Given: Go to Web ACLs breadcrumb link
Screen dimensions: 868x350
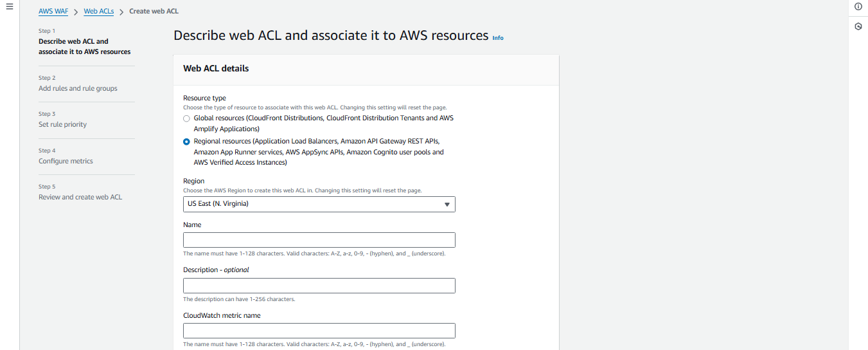Looking at the screenshot, I should pyautogui.click(x=99, y=12).
